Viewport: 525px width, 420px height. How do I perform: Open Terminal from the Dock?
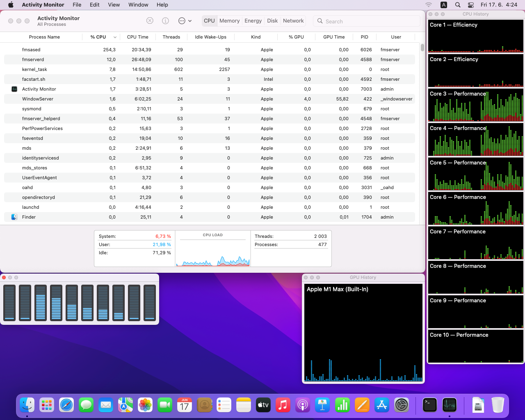430,405
